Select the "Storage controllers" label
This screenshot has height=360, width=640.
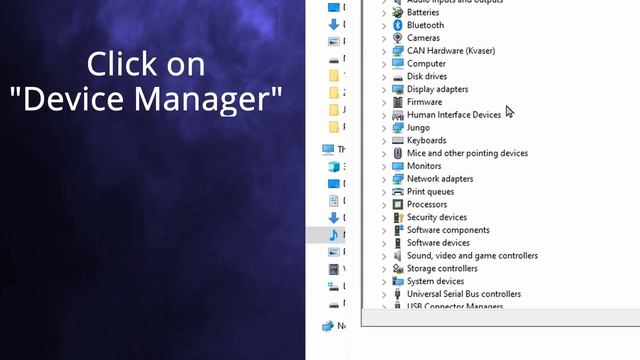tap(442, 269)
